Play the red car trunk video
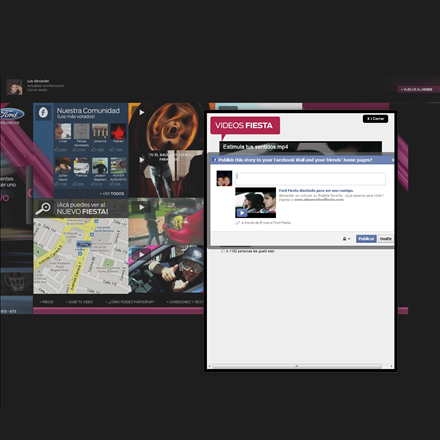This screenshot has width=440, height=440. click(x=141, y=207)
